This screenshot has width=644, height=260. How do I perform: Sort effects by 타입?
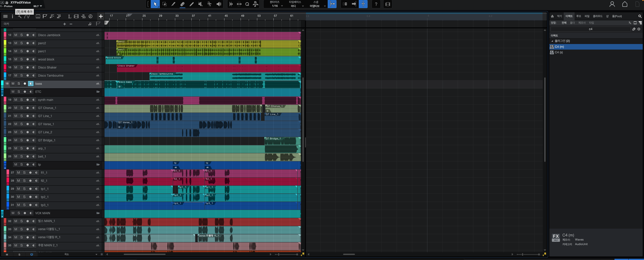click(591, 23)
